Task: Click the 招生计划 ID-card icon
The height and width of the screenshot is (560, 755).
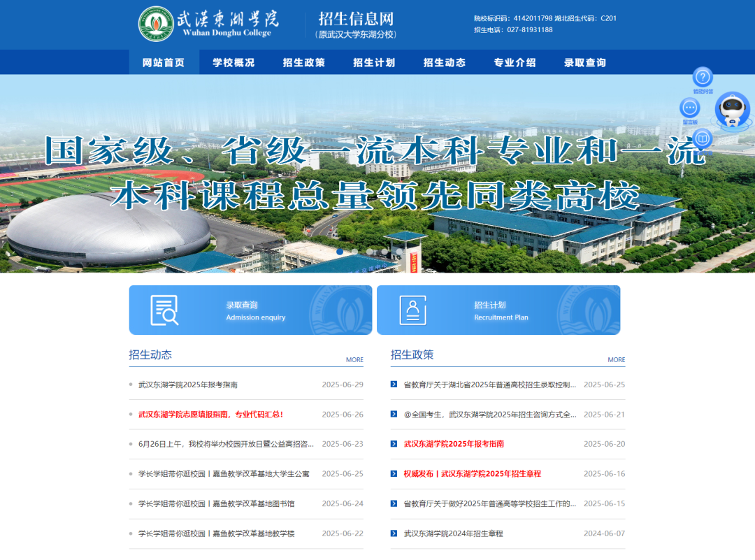Action: point(413,308)
